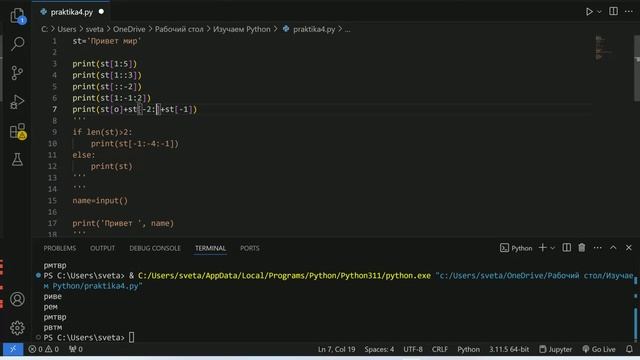Click the Python language mode selector
Viewport: 640px width, 360px height.
pyautogui.click(x=469, y=349)
